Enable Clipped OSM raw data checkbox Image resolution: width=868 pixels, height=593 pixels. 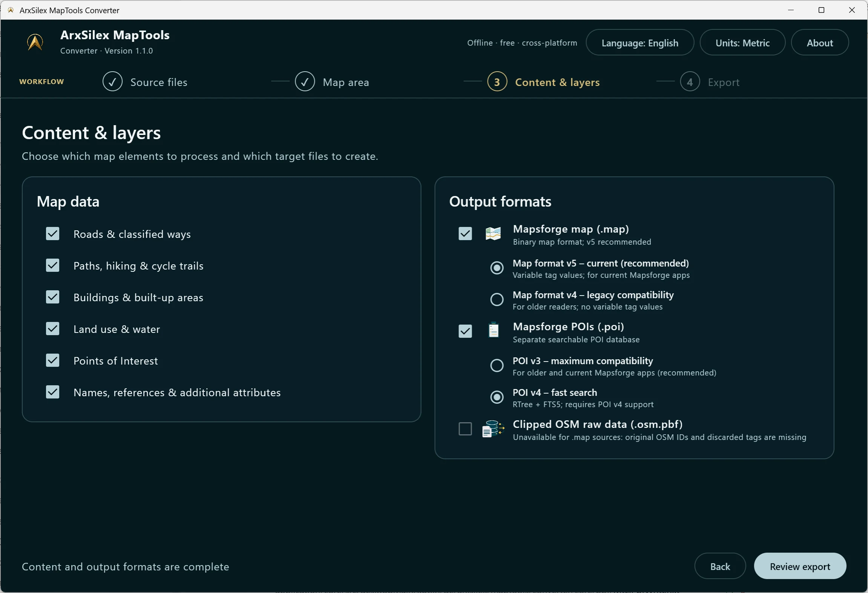click(x=465, y=429)
